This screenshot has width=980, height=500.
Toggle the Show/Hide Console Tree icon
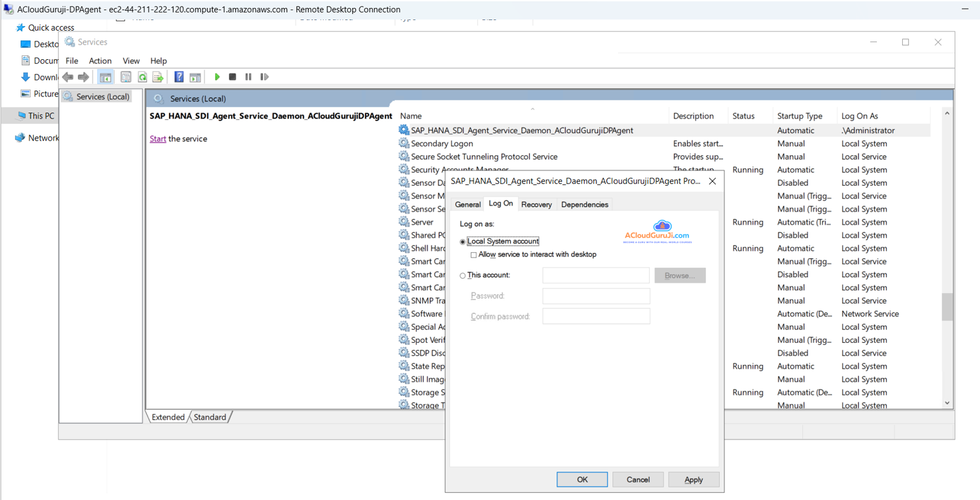coord(105,77)
